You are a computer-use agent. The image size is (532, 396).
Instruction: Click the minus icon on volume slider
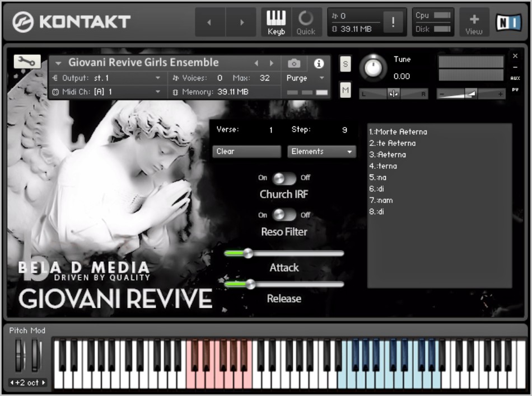pyautogui.click(x=442, y=94)
